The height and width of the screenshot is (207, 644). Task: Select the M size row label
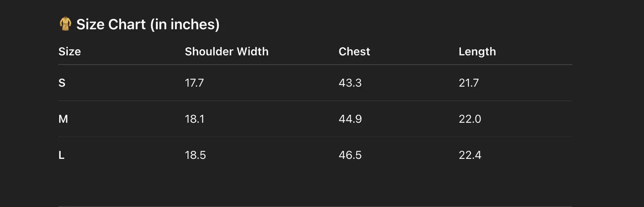pyautogui.click(x=63, y=119)
